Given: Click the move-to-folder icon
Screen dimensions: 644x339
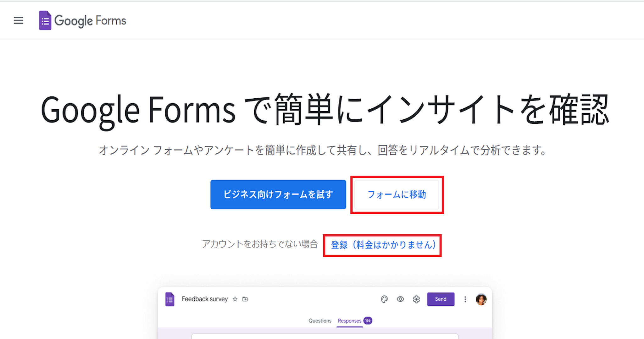Looking at the screenshot, I should [245, 299].
